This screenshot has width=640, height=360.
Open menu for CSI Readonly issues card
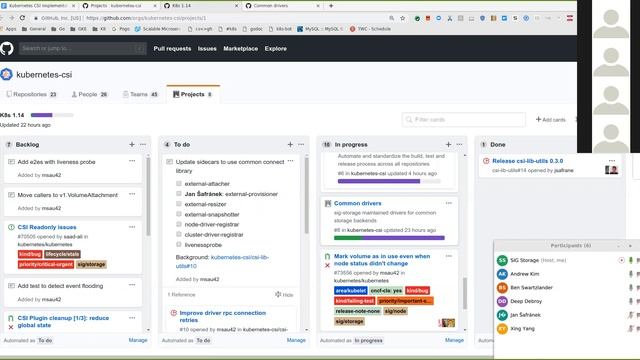tap(132, 227)
